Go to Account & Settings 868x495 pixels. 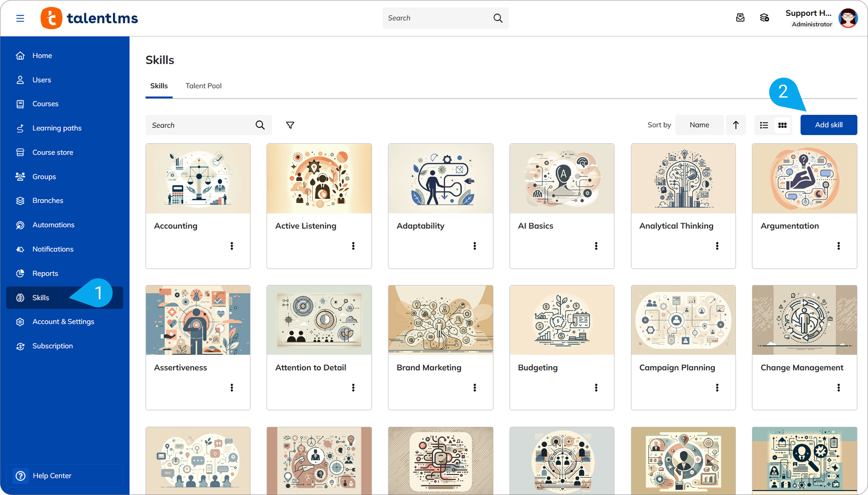[63, 322]
